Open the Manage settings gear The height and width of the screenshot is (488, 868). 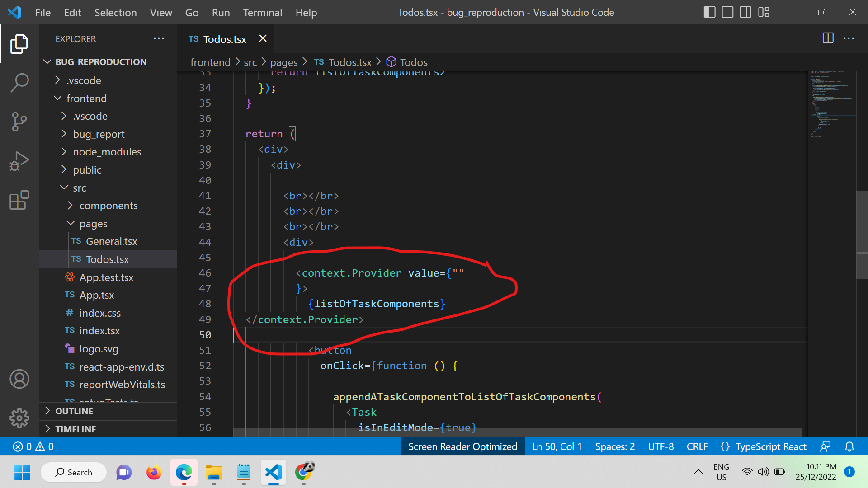[x=19, y=418]
